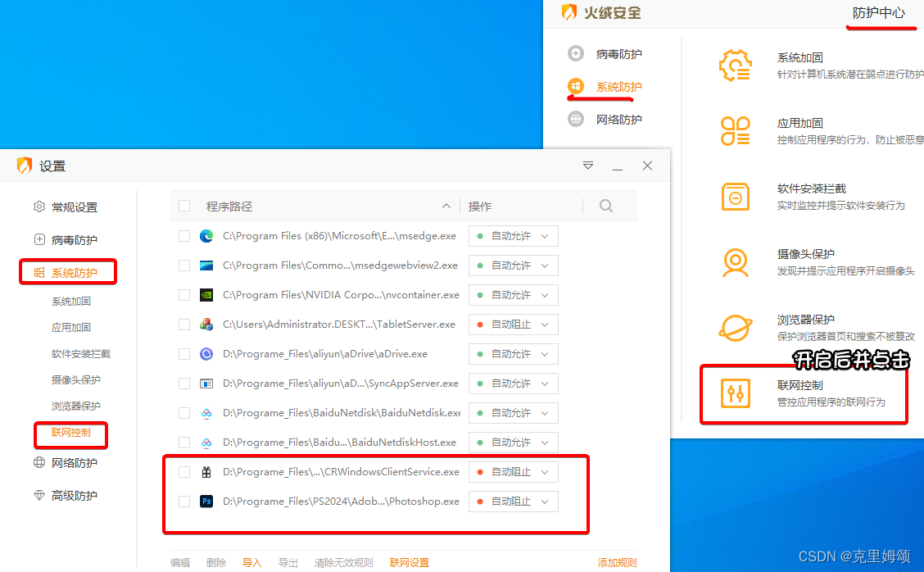
Task: Open the 自动阻止 dropdown for CRWindowsClientService.exe
Action: [514, 472]
